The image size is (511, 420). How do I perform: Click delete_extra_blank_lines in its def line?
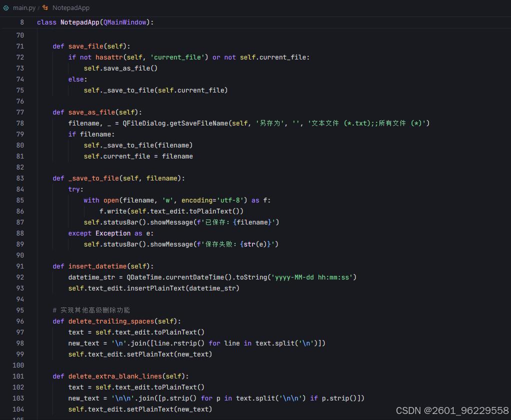point(114,376)
